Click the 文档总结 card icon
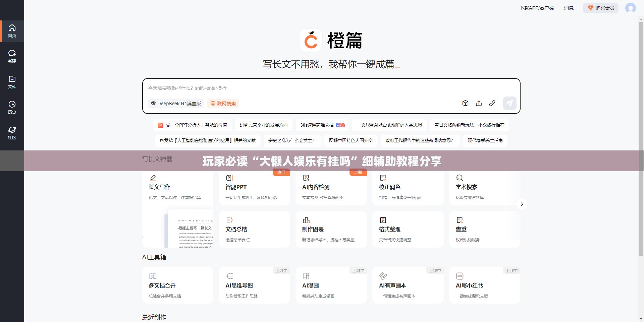644x322 pixels. point(229,220)
